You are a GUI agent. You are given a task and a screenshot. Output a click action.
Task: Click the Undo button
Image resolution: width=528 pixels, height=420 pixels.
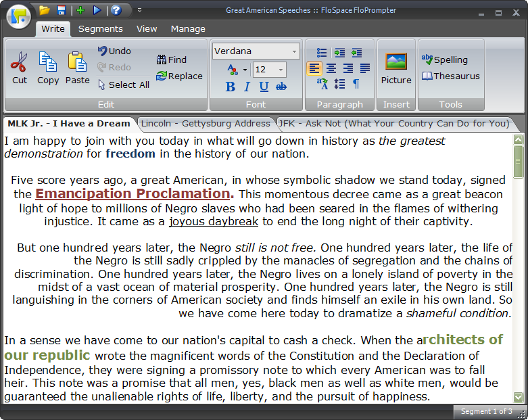tap(114, 51)
